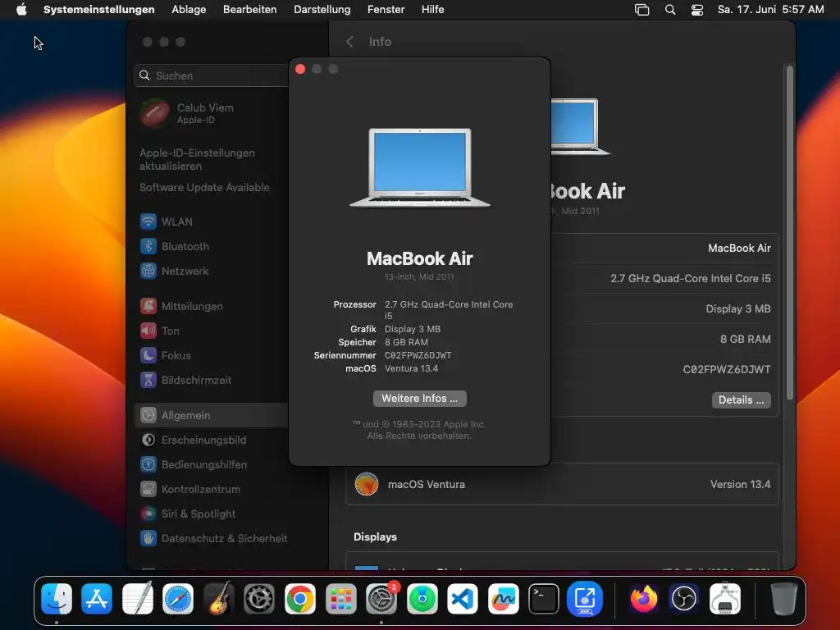Image resolution: width=840 pixels, height=630 pixels.
Task: Open System Information chip icon in Dock
Action: click(x=725, y=598)
